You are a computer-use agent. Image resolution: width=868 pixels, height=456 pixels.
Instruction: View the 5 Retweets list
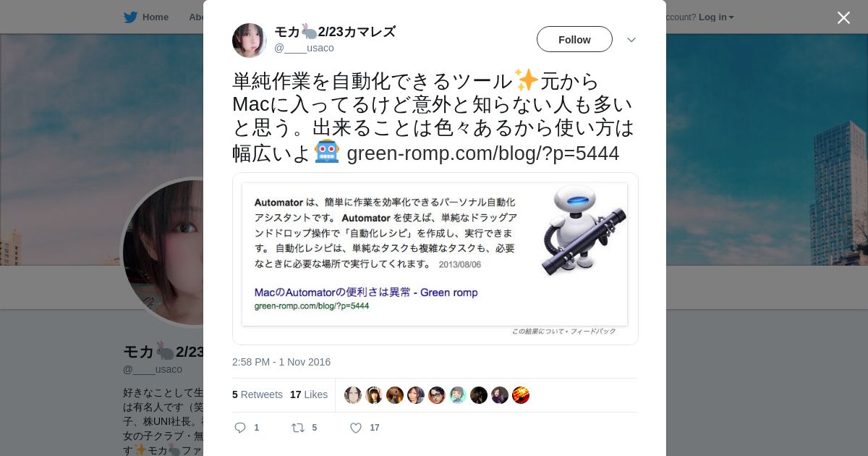tap(258, 394)
